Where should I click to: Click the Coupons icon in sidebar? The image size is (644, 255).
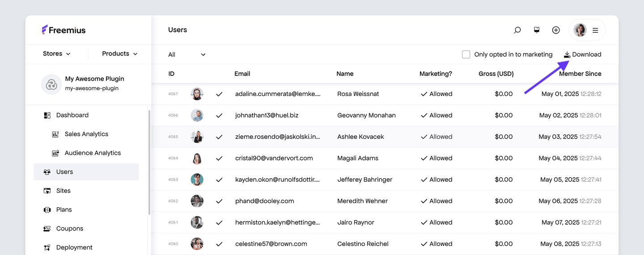pyautogui.click(x=47, y=229)
